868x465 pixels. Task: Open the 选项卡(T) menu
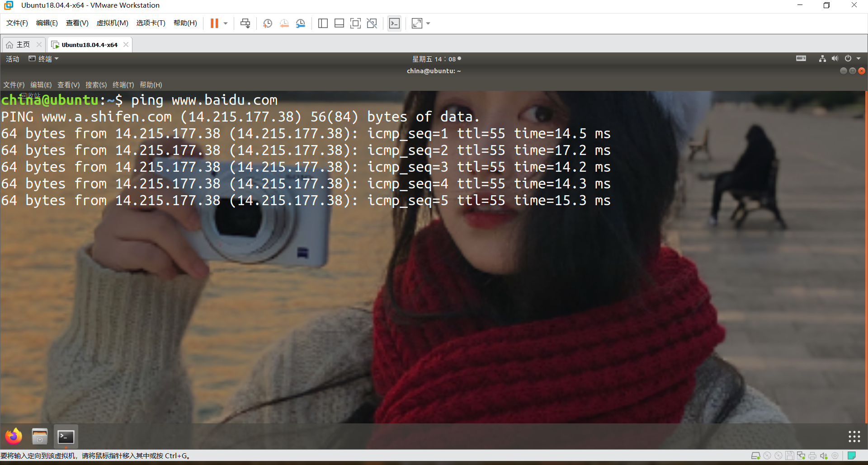(x=151, y=23)
